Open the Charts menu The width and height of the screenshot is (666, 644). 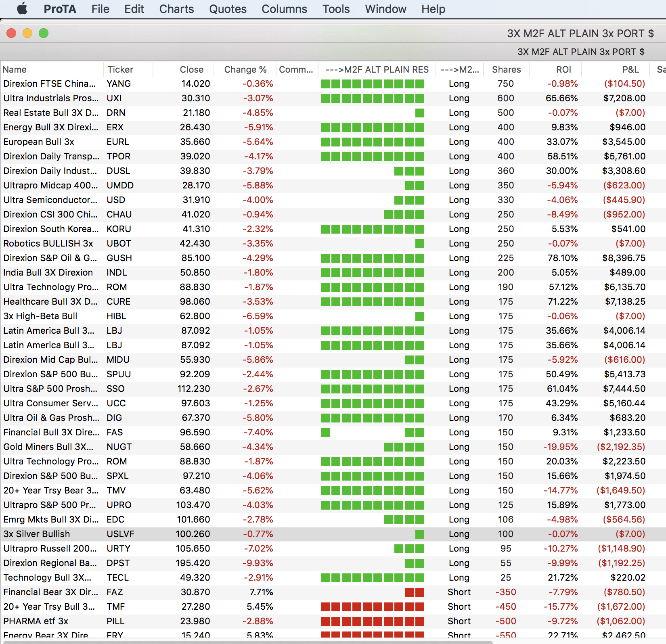[x=176, y=9]
